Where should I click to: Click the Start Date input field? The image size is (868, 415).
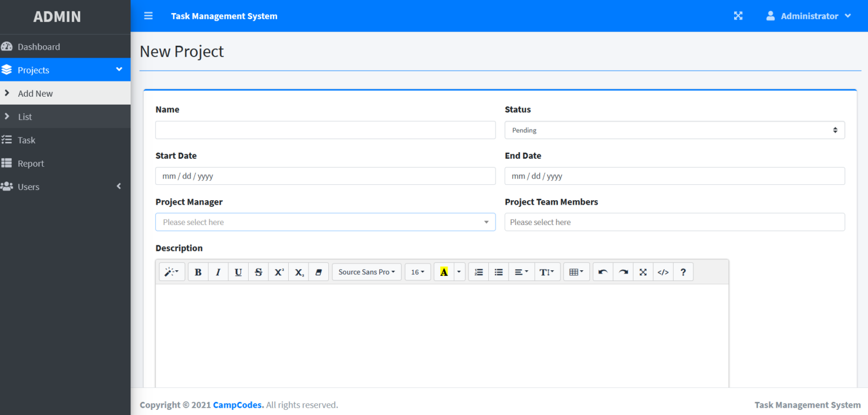click(325, 176)
